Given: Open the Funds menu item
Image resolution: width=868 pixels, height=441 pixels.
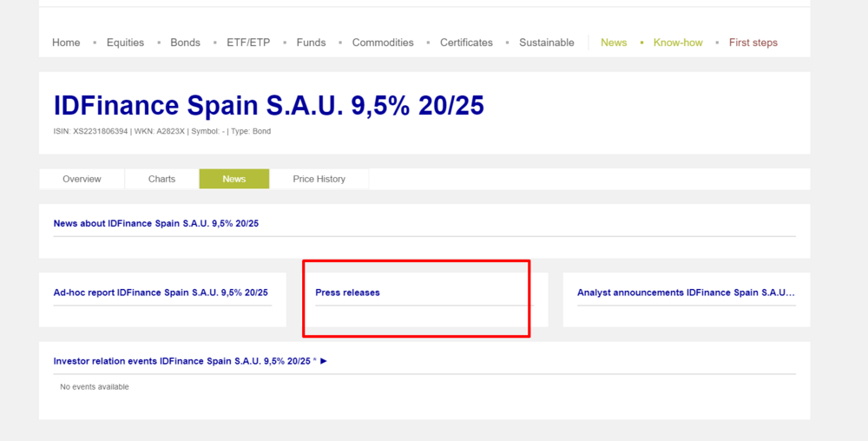Looking at the screenshot, I should pos(311,43).
